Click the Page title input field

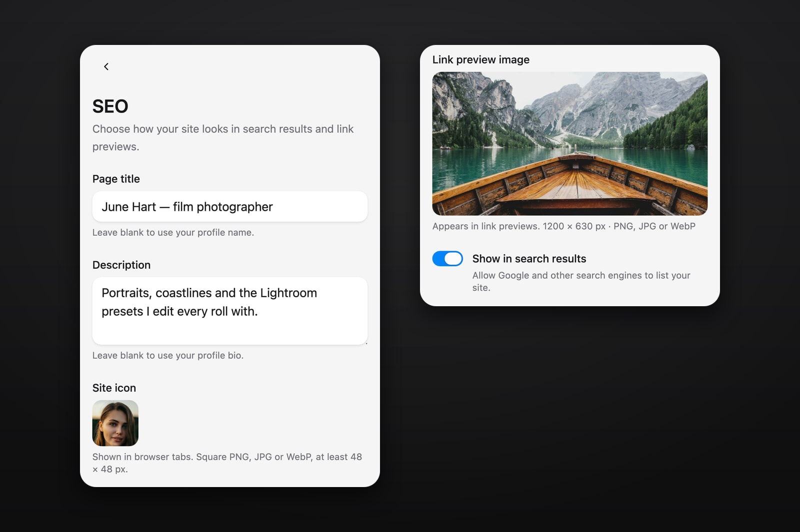point(230,207)
